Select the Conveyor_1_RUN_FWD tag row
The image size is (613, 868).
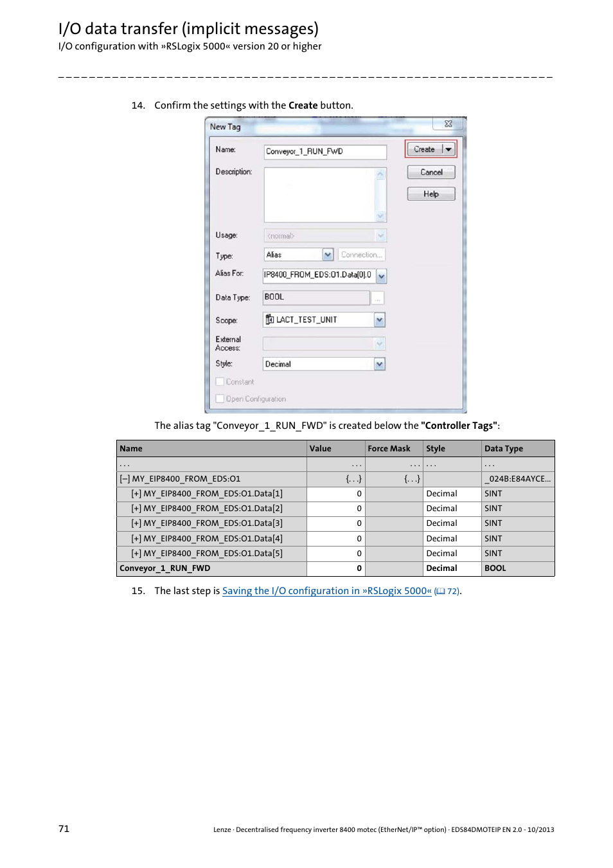[335, 568]
